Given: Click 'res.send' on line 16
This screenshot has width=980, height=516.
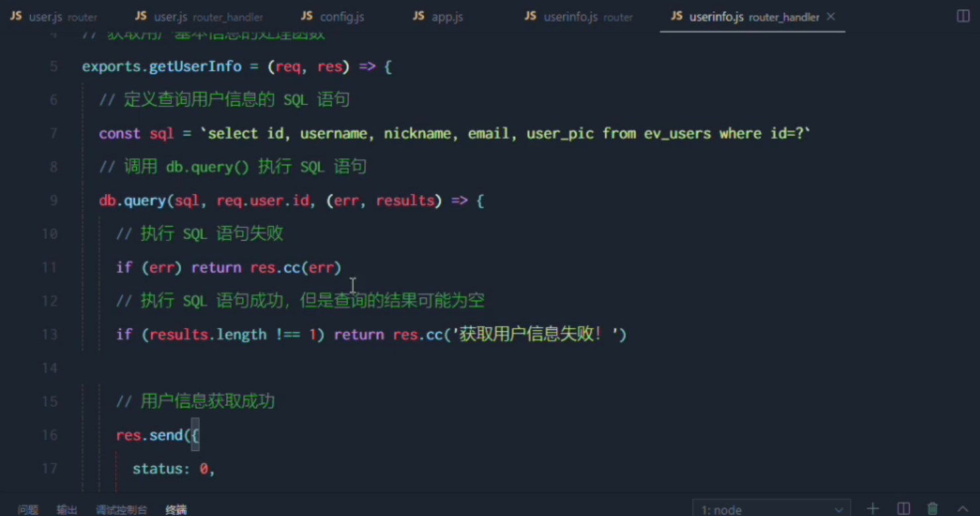Looking at the screenshot, I should (x=149, y=435).
